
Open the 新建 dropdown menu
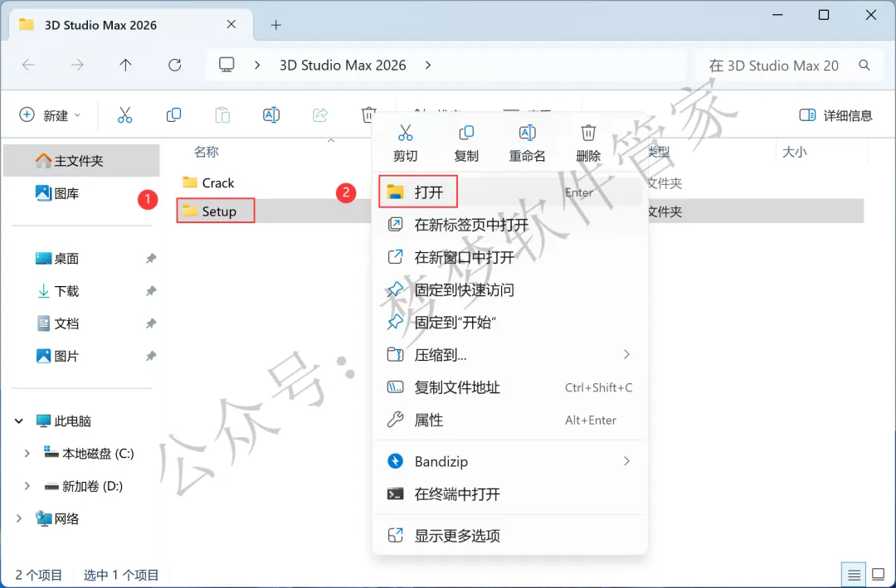pos(51,115)
